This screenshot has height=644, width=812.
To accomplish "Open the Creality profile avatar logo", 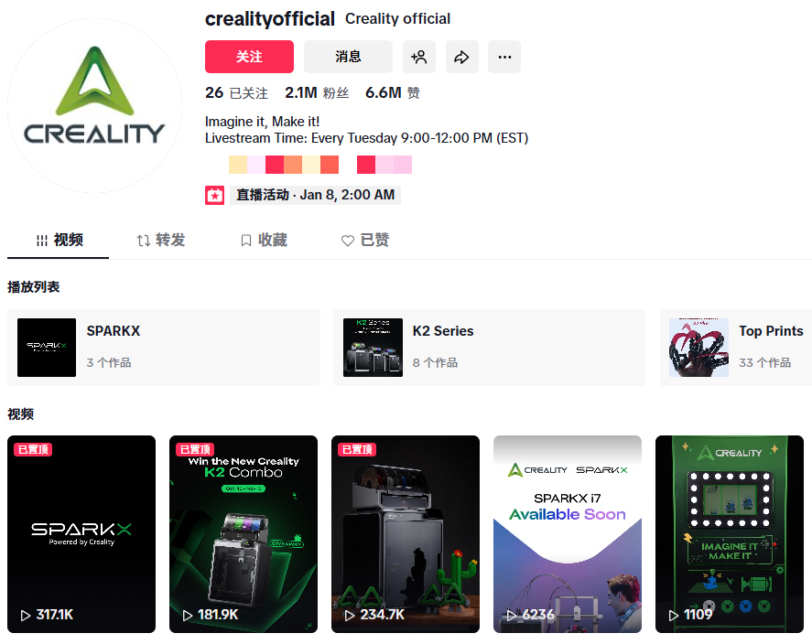I will (95, 105).
